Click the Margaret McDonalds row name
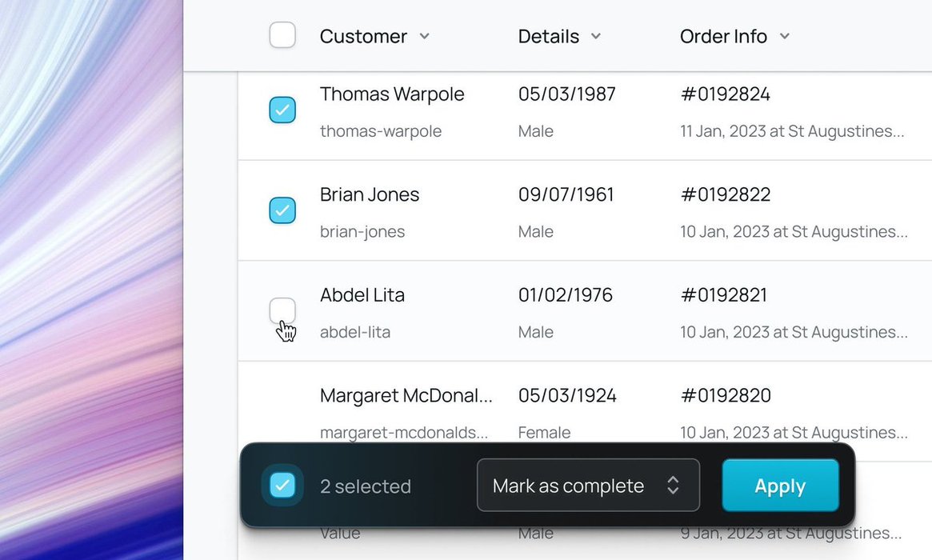 pos(406,395)
